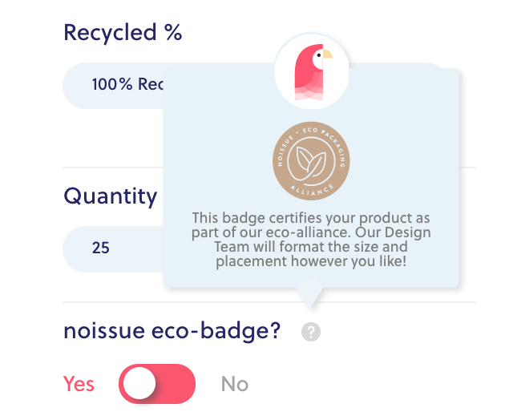Open the eco-badge question mark help

(x=311, y=331)
